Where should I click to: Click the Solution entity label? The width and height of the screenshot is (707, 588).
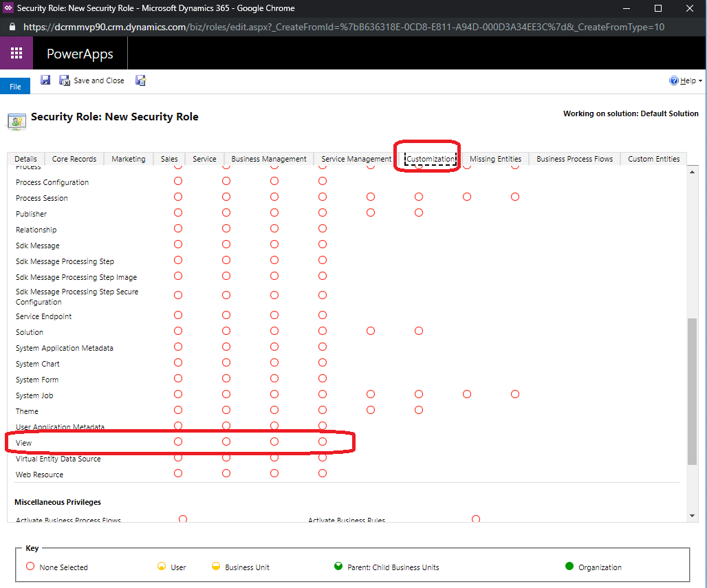click(30, 332)
